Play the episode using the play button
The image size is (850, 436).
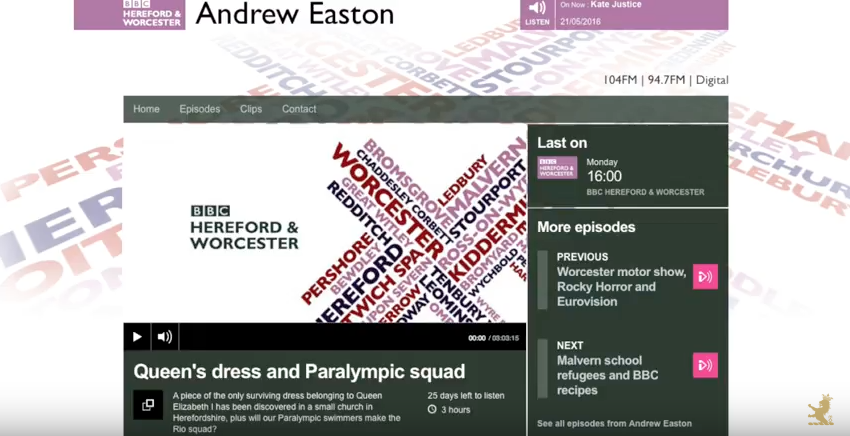pos(137,337)
